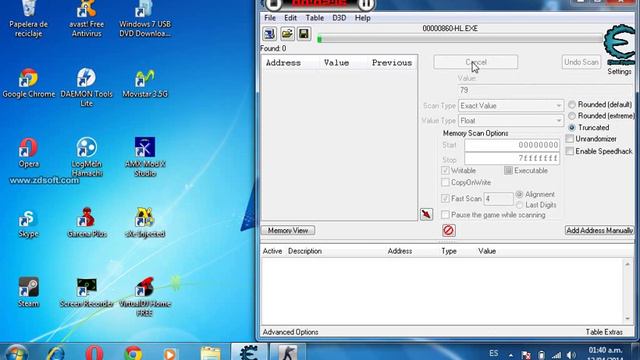Click the Start address field

[512, 145]
